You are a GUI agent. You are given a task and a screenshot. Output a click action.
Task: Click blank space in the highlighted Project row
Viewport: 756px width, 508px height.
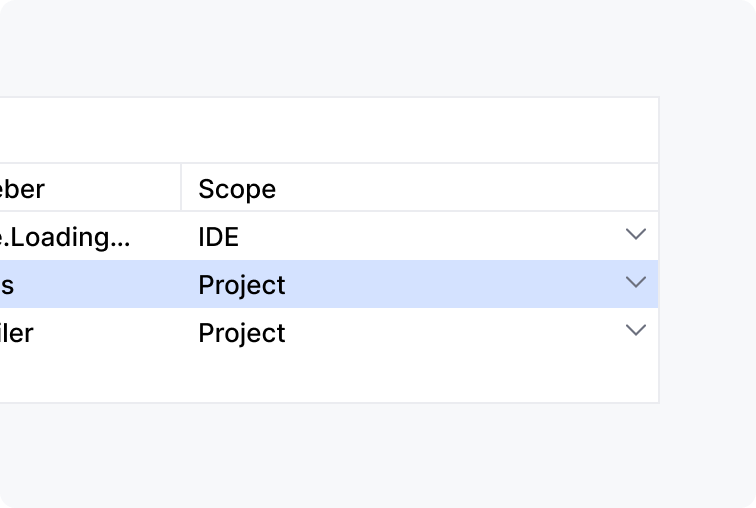click(450, 285)
